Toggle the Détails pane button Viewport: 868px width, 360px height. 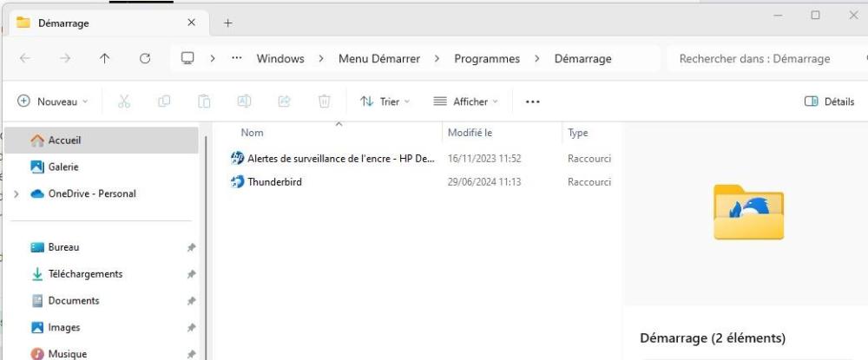tap(829, 101)
